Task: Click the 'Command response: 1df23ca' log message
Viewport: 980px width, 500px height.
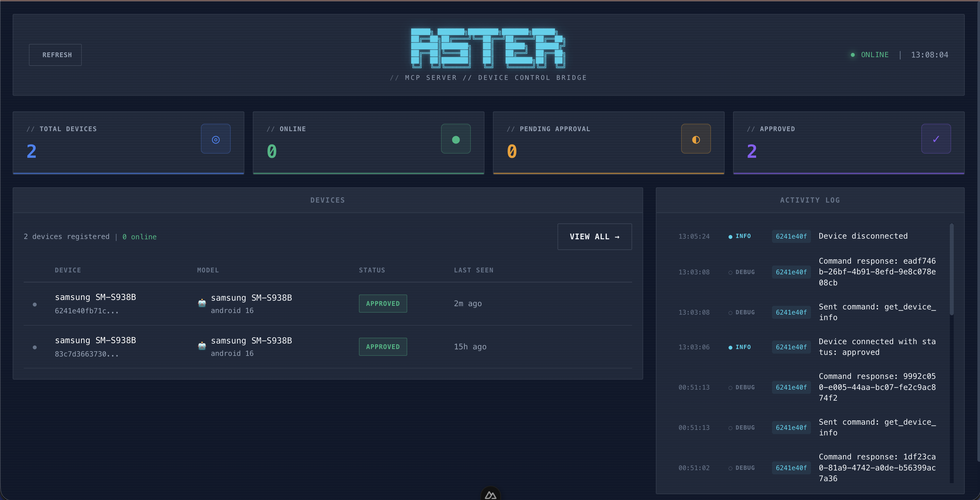Action: 877,468
